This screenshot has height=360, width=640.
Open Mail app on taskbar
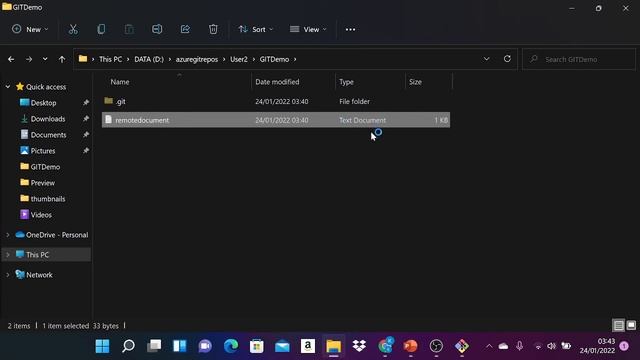click(282, 346)
